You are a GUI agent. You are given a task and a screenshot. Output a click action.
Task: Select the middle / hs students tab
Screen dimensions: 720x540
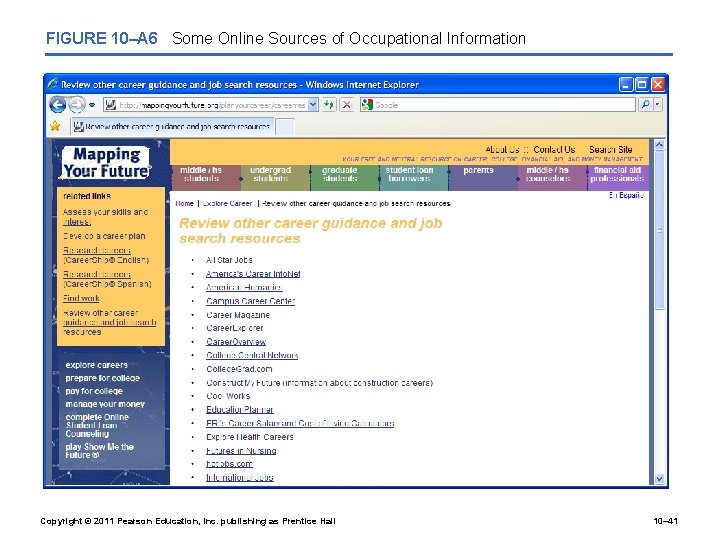205,178
